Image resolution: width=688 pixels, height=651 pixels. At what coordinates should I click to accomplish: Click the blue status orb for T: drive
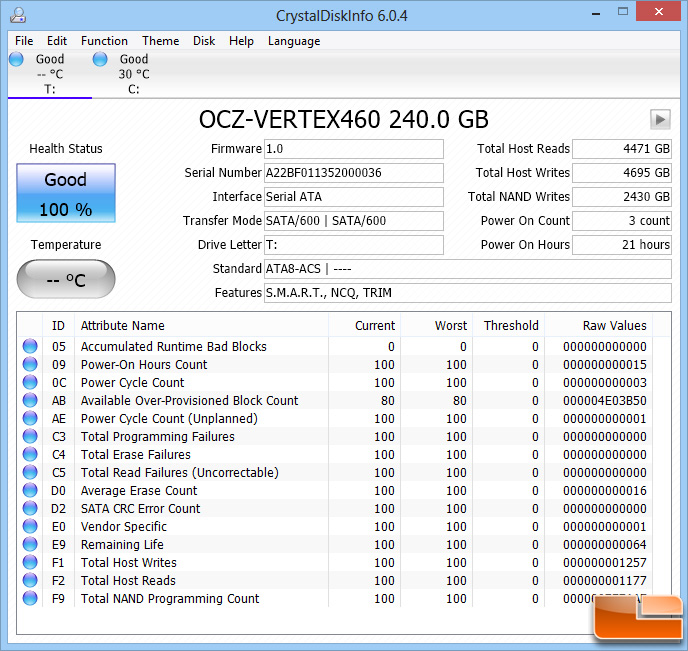(x=16, y=59)
